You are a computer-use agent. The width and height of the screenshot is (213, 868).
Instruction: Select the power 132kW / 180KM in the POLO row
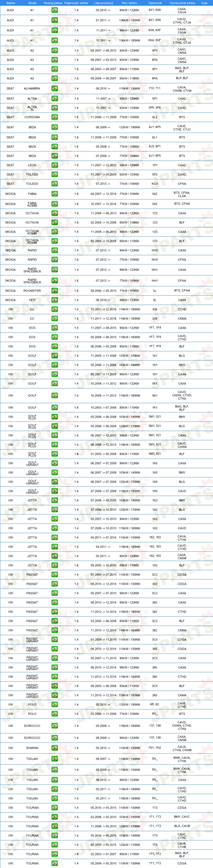click(130, 704)
